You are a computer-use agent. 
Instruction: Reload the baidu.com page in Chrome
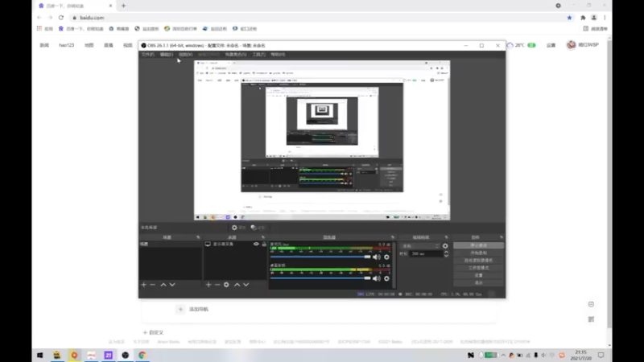pyautogui.click(x=61, y=18)
